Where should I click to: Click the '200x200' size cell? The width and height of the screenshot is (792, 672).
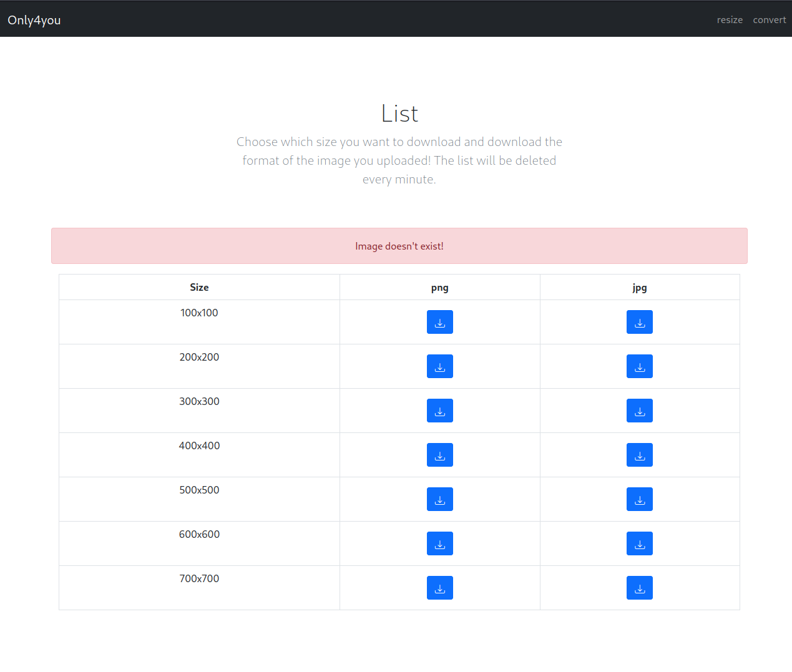[x=199, y=366]
